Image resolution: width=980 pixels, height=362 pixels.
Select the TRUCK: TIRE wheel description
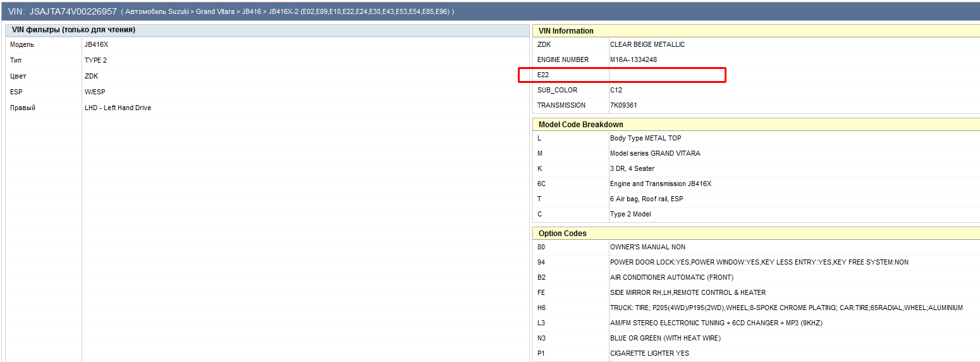point(787,308)
